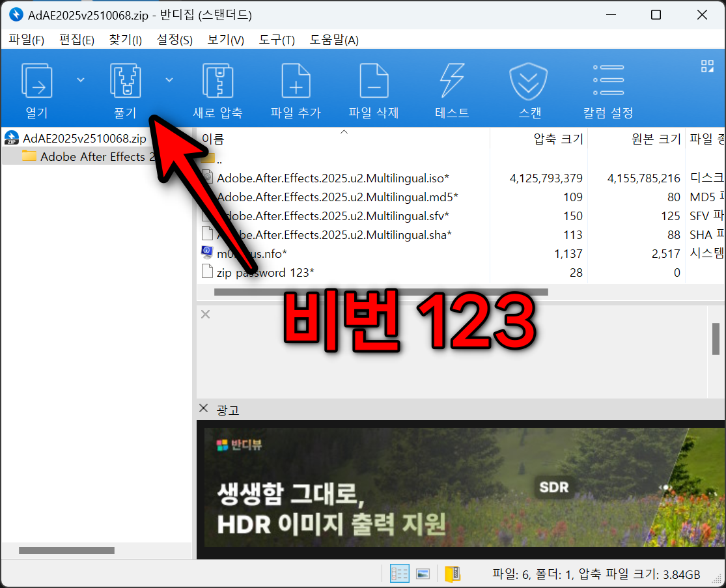
Task: Select AdAE2025v2510068.zip in the tree
Action: click(85, 139)
